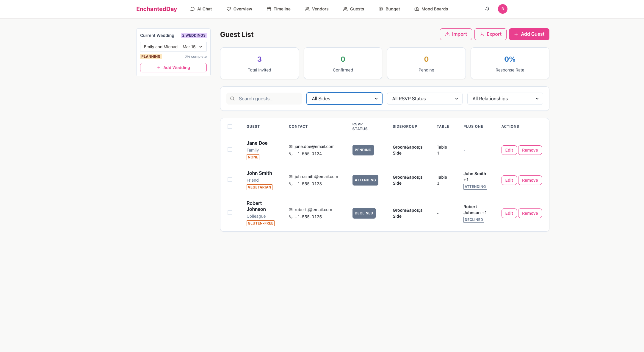Click Robert Johnson's email envelope icon

[291, 210]
